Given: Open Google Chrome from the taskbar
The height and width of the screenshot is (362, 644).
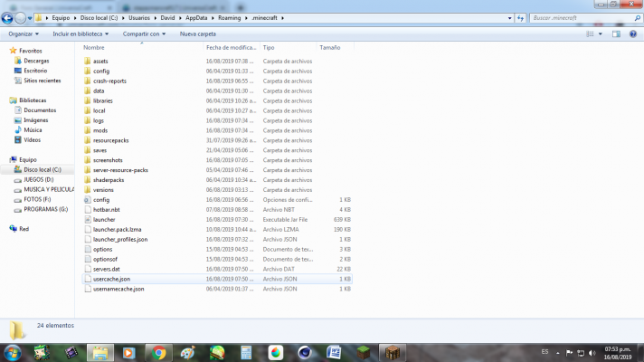Looking at the screenshot, I should (158, 353).
